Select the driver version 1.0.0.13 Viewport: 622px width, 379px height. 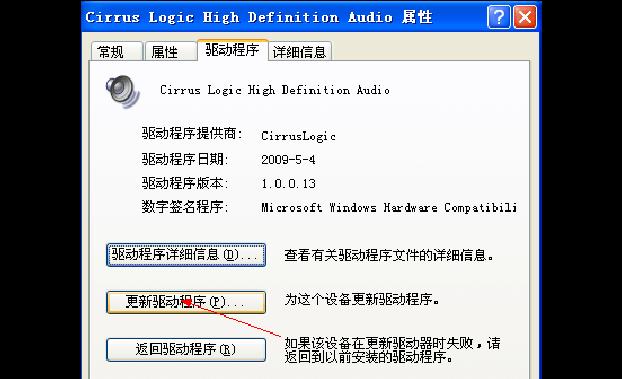coord(288,183)
